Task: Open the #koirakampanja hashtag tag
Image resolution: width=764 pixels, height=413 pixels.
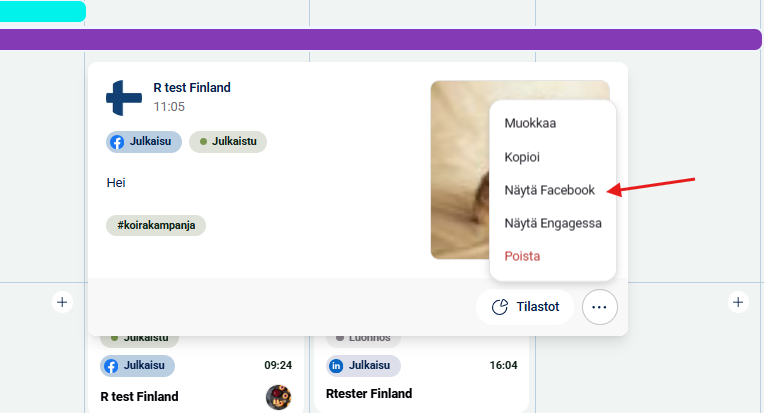Action: [x=155, y=225]
